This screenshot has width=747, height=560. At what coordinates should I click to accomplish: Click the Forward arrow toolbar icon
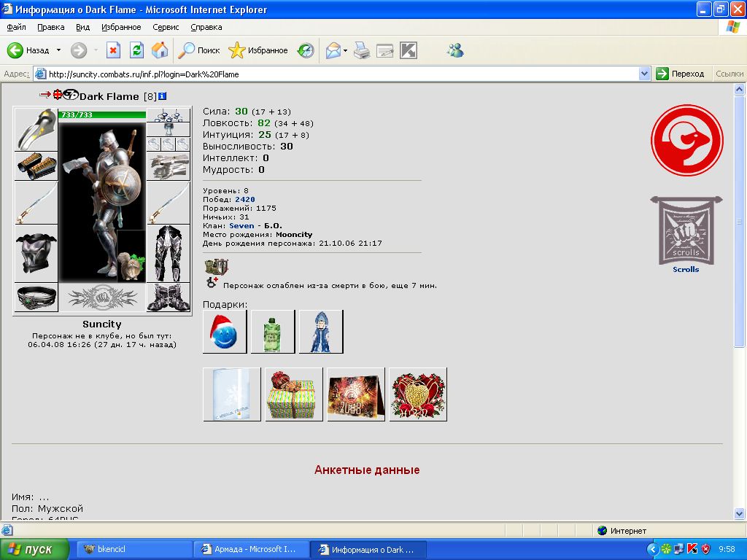tap(79, 50)
